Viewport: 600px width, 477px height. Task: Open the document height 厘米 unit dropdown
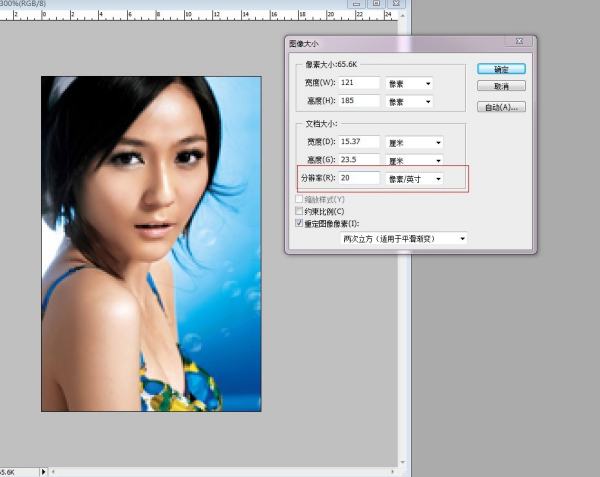pos(414,161)
